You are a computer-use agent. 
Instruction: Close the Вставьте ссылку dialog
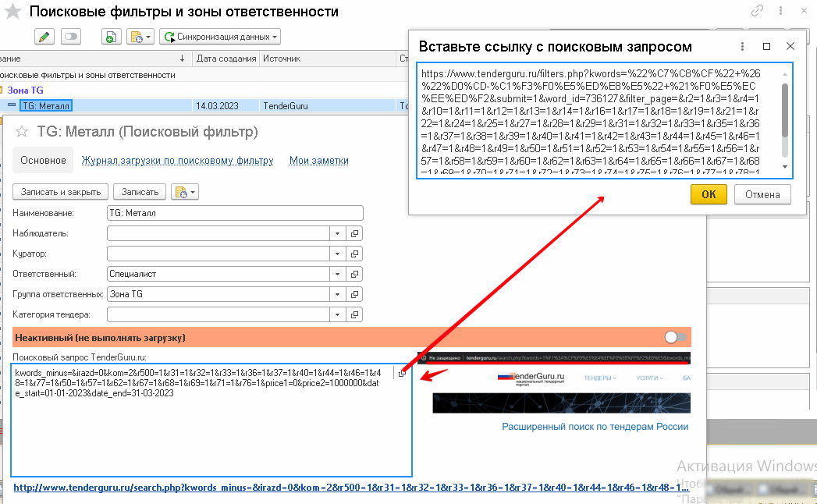[790, 46]
